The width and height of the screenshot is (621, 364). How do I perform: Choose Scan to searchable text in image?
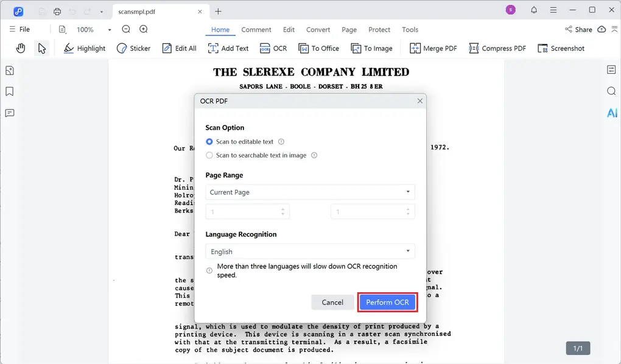[209, 155]
